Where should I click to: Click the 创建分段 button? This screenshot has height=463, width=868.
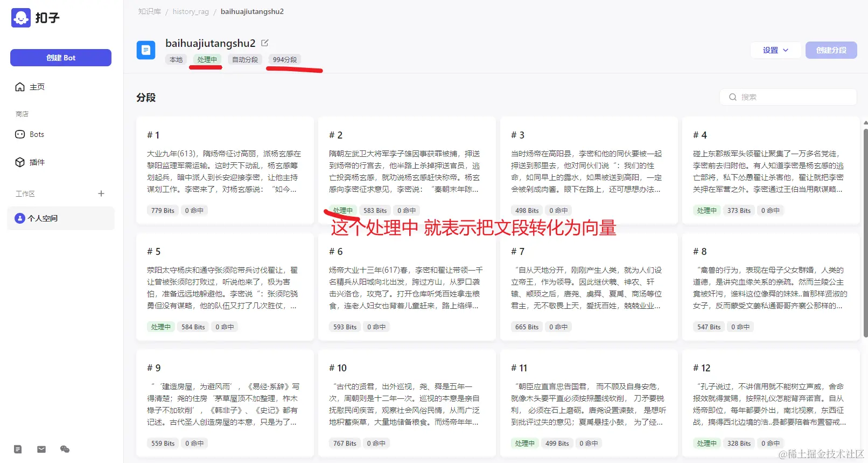831,50
